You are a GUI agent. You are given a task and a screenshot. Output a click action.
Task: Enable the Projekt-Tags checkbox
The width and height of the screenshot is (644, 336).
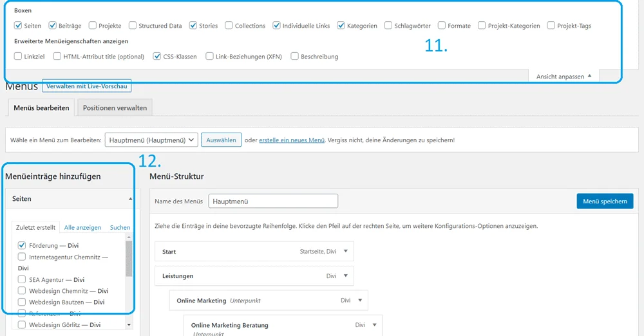(551, 26)
